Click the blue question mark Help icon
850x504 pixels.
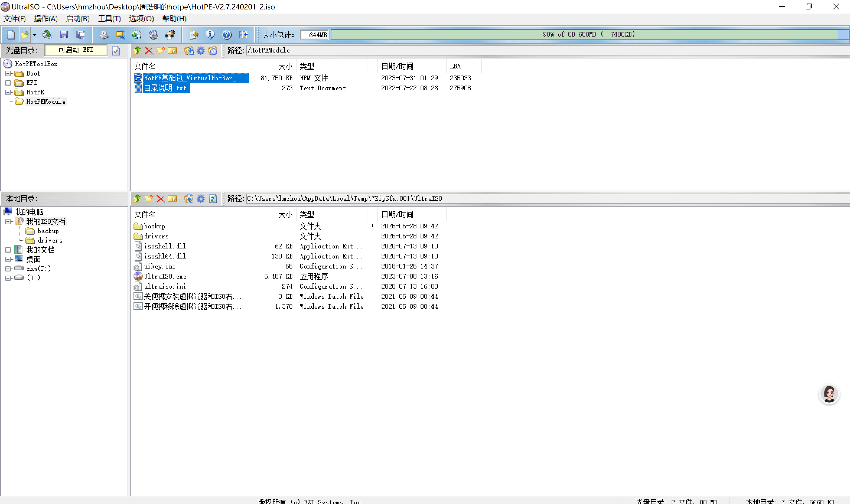pos(227,35)
